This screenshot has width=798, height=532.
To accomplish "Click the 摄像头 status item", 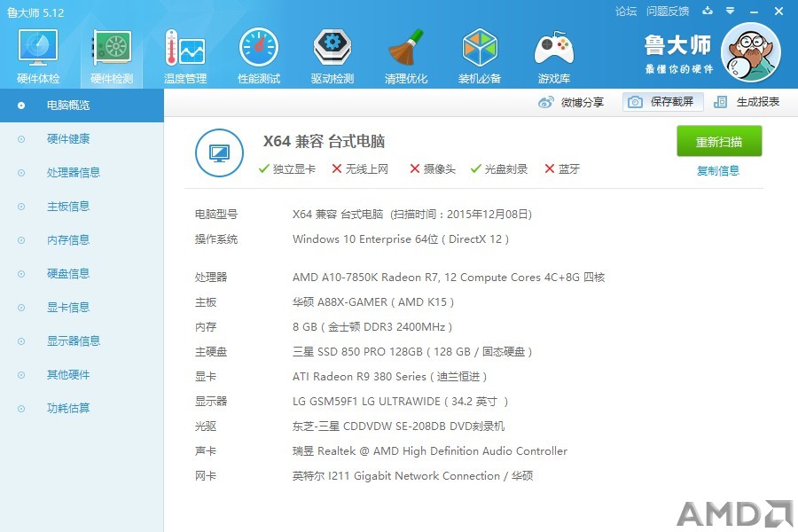I will coord(433,169).
